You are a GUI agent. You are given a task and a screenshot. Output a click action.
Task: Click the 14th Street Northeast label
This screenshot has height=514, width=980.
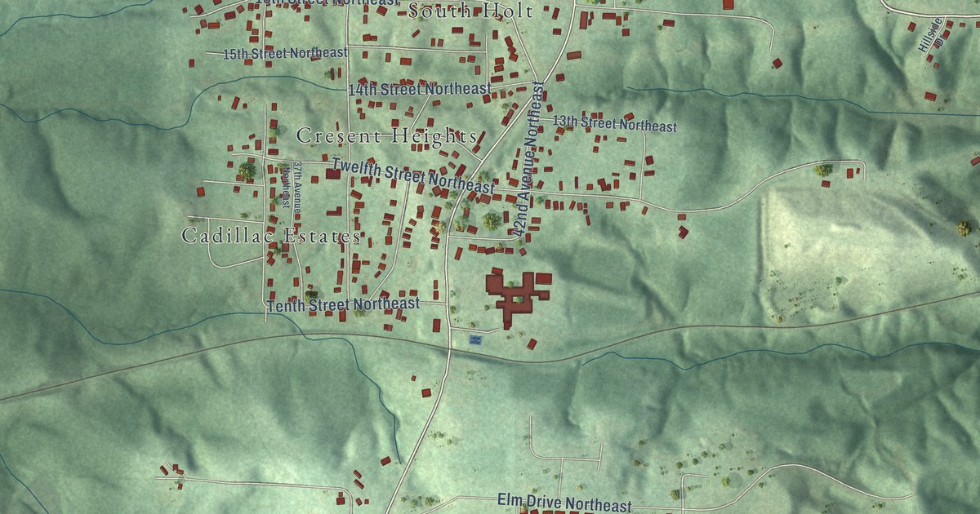click(x=420, y=88)
